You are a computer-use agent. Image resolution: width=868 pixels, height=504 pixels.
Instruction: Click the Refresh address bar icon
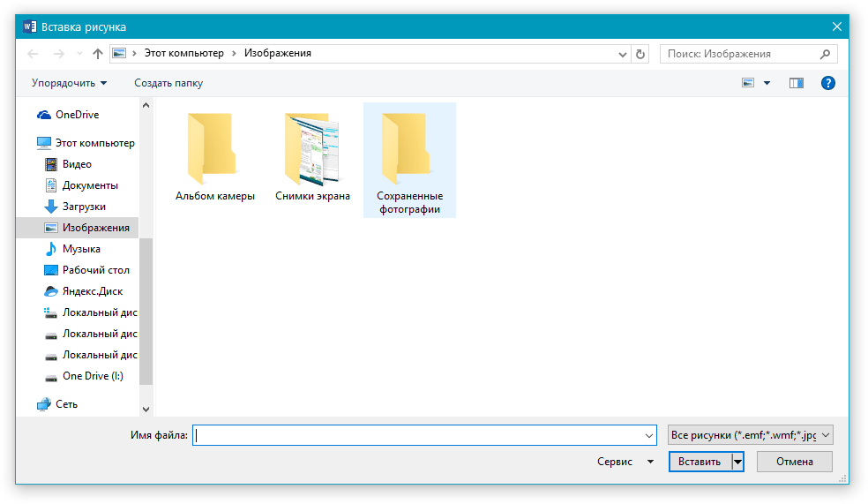tap(641, 54)
